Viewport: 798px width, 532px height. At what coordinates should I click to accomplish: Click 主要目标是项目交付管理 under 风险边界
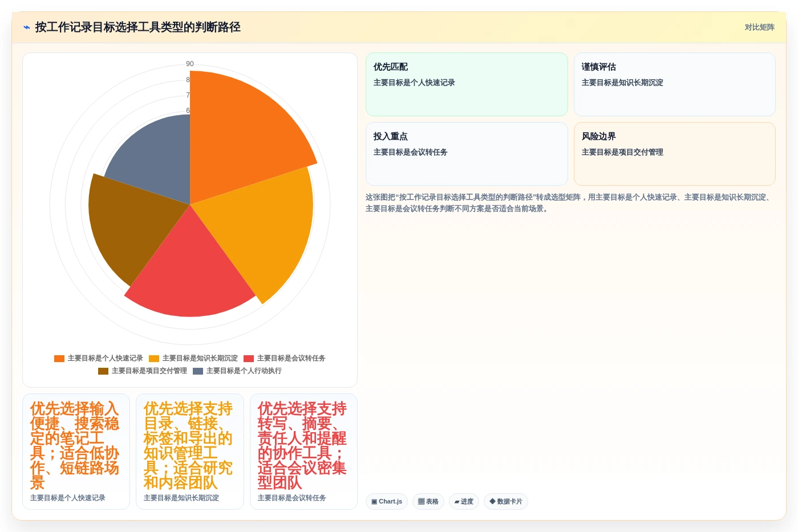tap(622, 153)
